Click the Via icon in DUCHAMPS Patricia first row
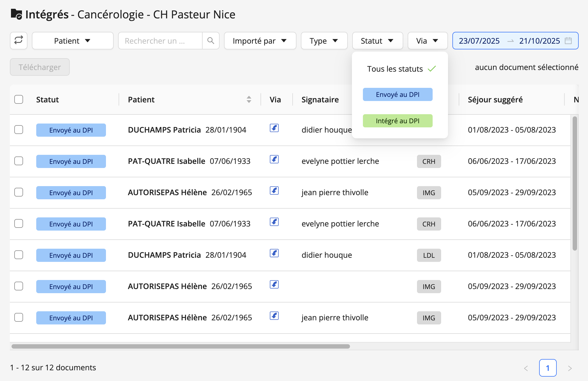Image resolution: width=588 pixels, height=381 pixels. (274, 128)
